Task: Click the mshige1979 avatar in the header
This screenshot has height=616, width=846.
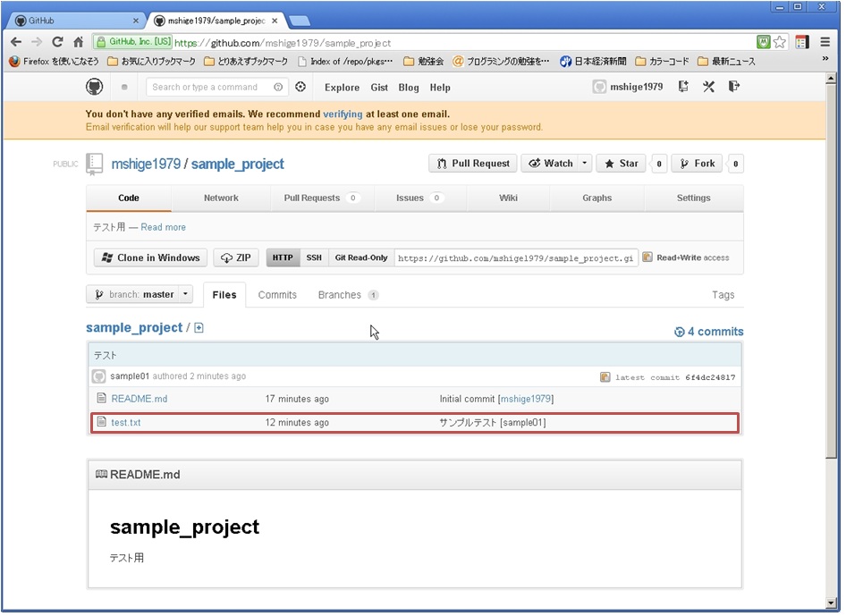Action: (599, 87)
